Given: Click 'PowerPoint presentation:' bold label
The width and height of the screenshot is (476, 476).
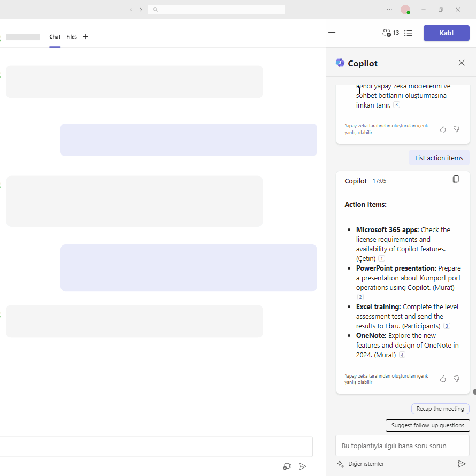Looking at the screenshot, I should [x=396, y=268].
